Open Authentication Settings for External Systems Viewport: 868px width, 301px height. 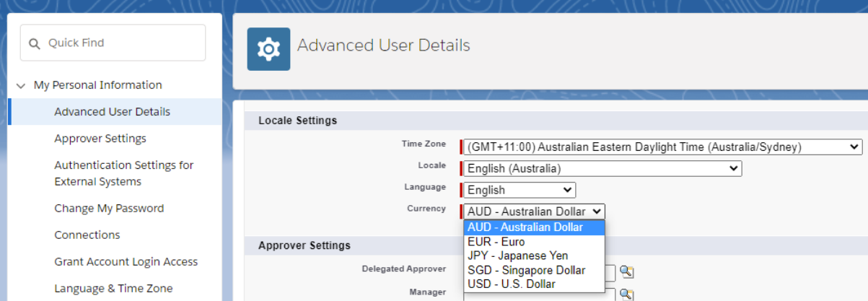point(124,173)
